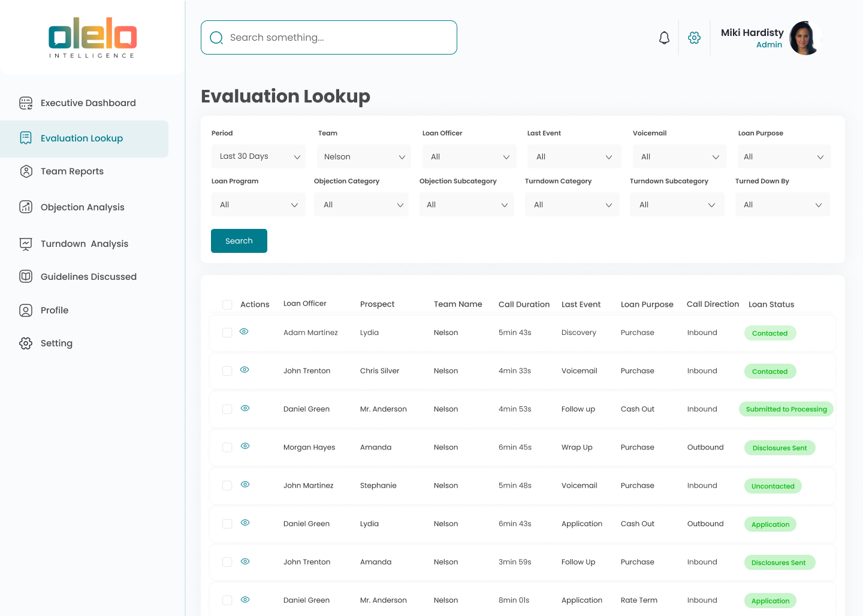
Task: Click the Search something input field
Action: pos(329,38)
